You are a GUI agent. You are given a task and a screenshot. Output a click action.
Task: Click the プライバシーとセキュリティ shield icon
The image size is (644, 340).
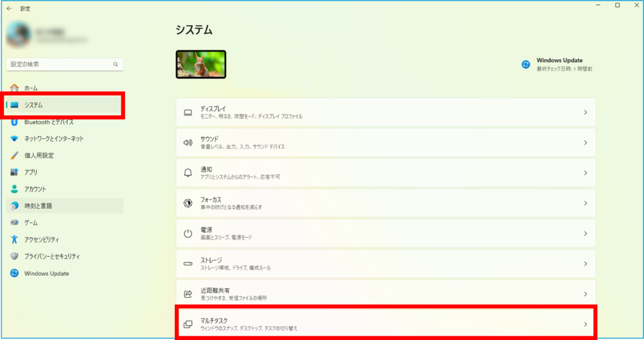(14, 256)
